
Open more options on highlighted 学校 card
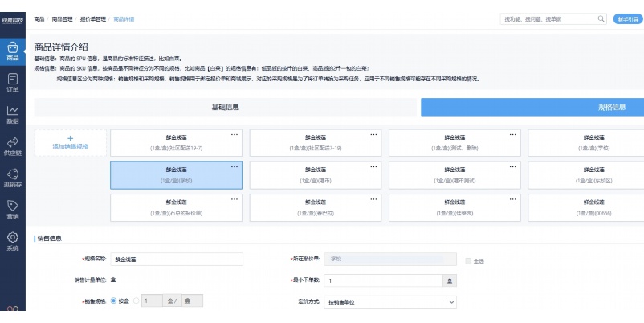coord(234,166)
